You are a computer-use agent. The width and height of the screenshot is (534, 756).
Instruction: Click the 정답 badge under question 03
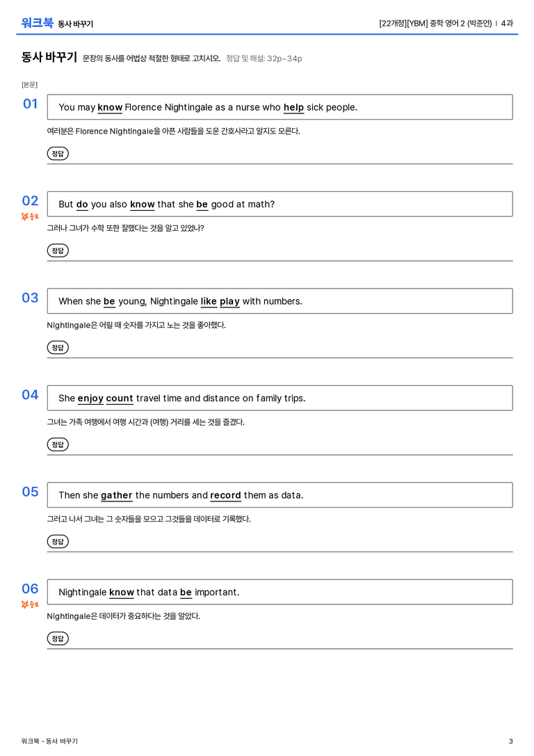(x=58, y=347)
